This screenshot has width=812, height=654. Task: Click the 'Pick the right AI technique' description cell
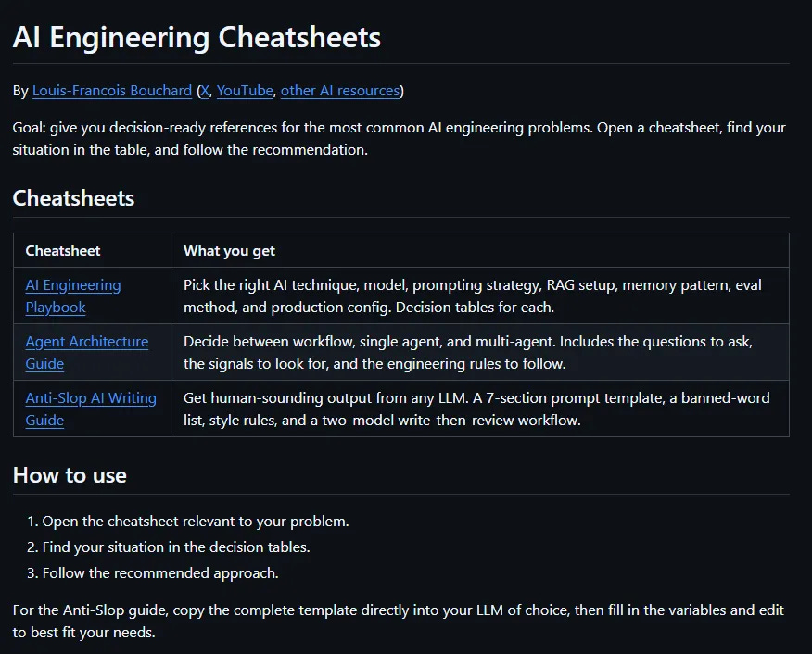480,296
